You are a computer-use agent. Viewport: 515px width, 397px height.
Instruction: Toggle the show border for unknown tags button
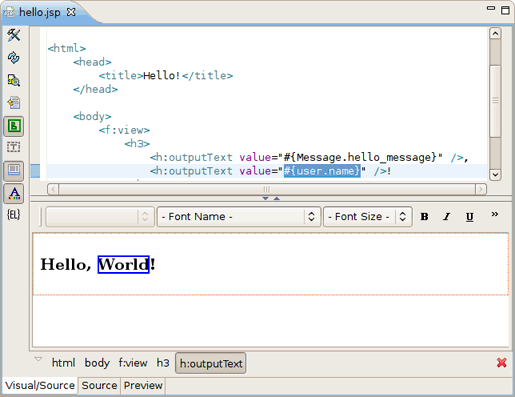[14, 126]
